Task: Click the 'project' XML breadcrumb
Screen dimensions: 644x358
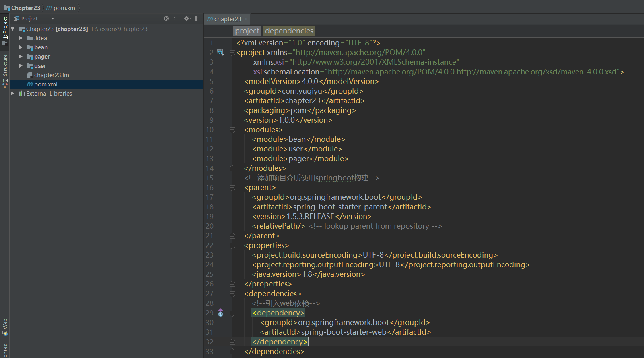Action: pyautogui.click(x=247, y=31)
